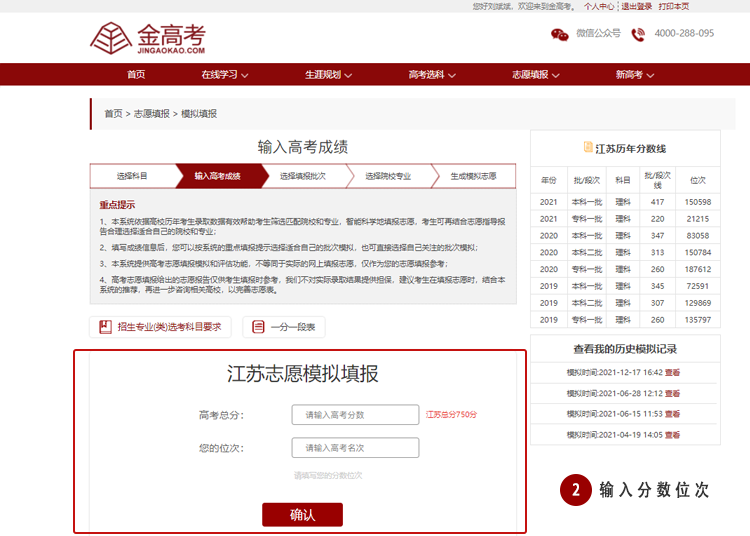Switch to the 生成模拟志愿 step tab
750x536 pixels.
pyautogui.click(x=473, y=176)
